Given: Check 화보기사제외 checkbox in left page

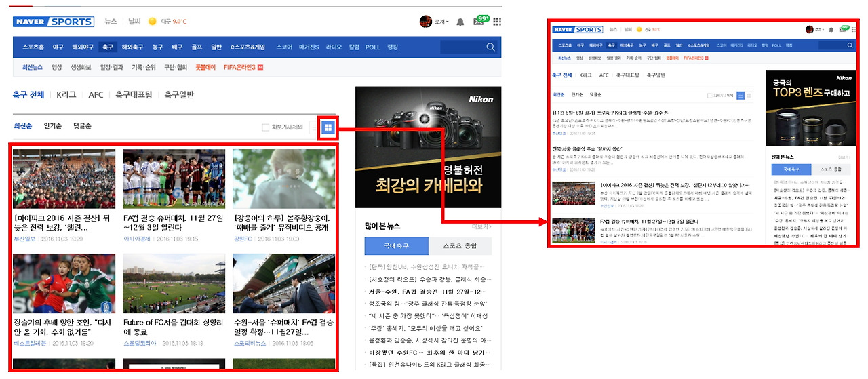Looking at the screenshot, I should 266,127.
